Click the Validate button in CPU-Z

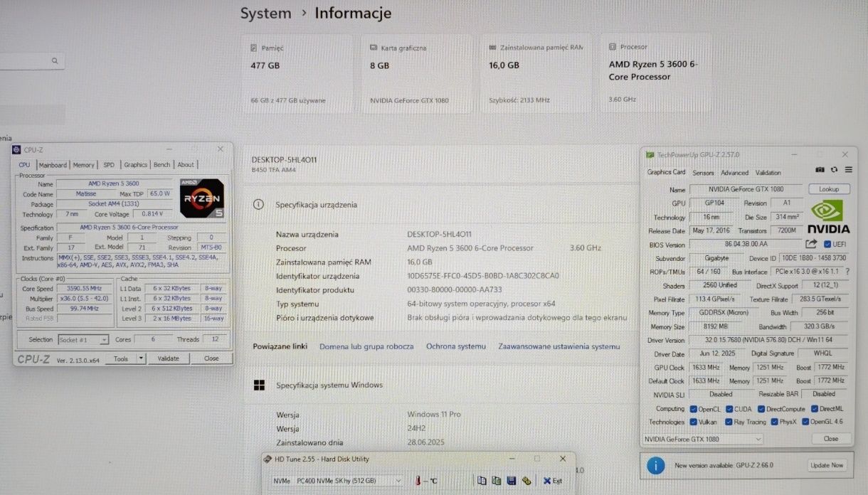pyautogui.click(x=168, y=358)
